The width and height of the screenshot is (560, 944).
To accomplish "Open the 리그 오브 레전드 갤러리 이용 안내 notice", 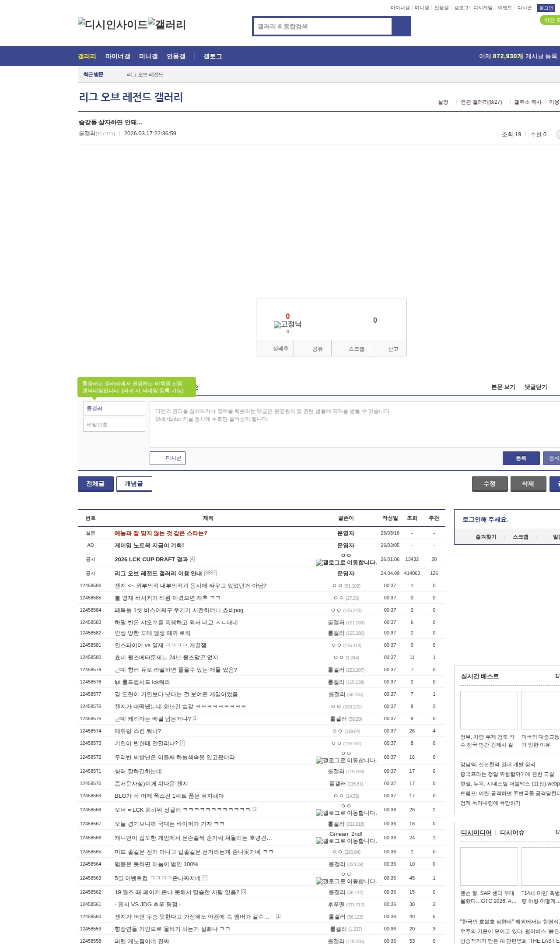I will pyautogui.click(x=158, y=573).
